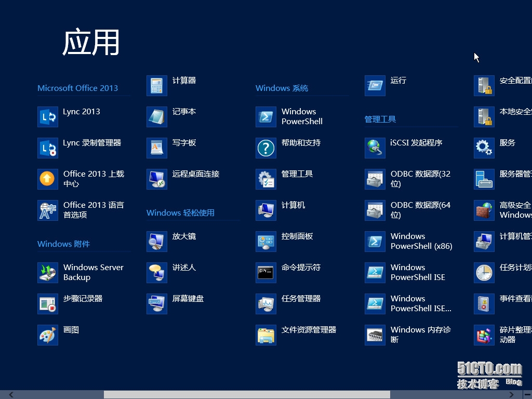
Task: Launch 画图 paint icon
Action: (x=47, y=335)
